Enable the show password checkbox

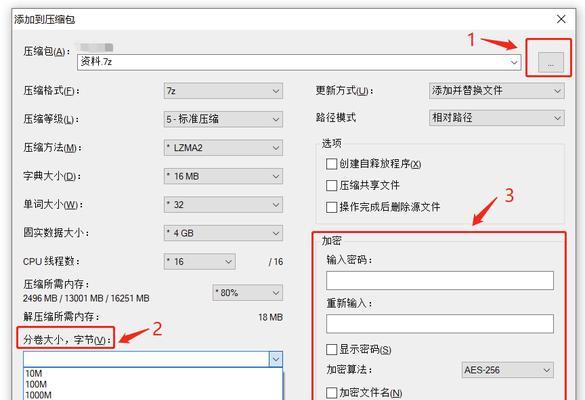(331, 350)
